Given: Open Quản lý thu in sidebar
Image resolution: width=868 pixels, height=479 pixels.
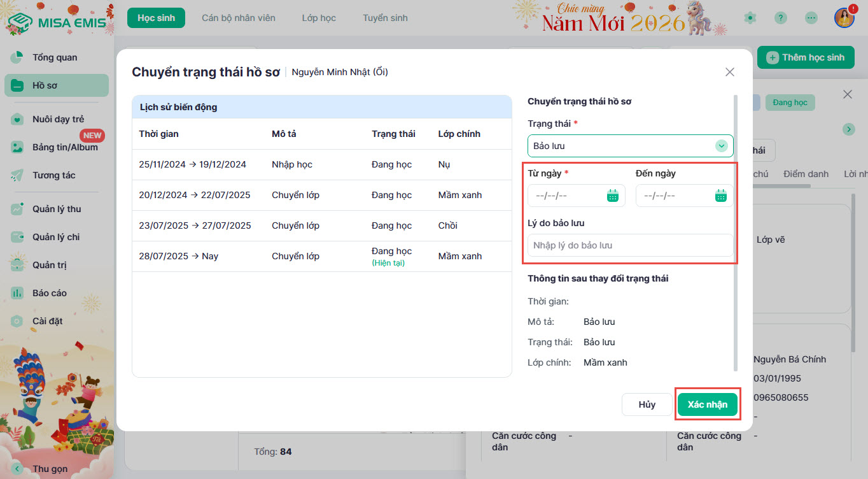Looking at the screenshot, I should 57,209.
